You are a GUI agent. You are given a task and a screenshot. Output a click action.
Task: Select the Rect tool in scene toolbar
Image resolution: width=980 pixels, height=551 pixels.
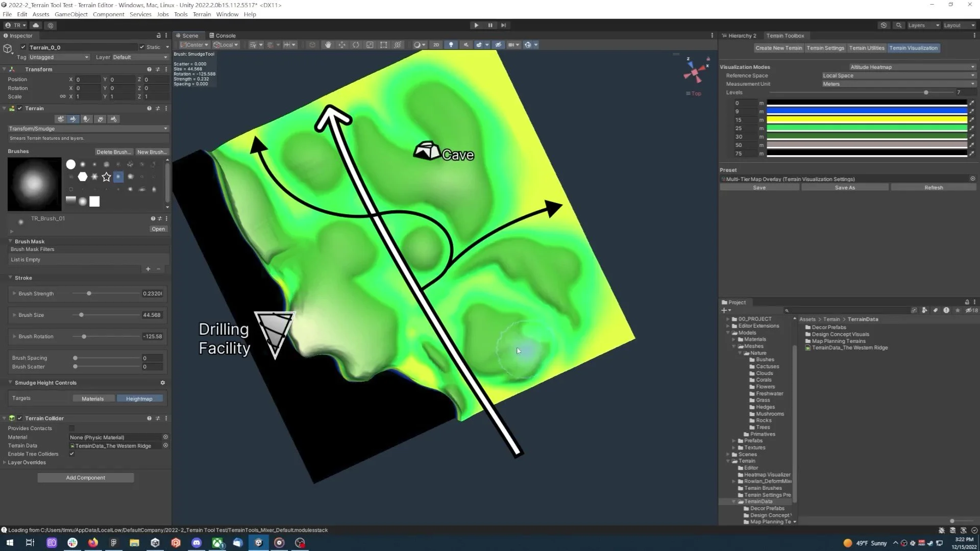384,45
